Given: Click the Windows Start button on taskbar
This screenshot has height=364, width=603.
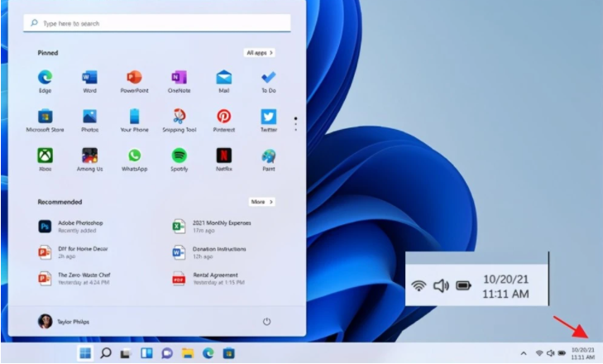Looking at the screenshot, I should 84,353.
